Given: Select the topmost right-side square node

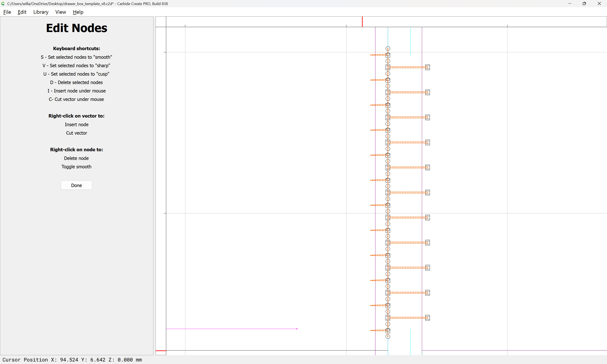Looking at the screenshot, I should 427,67.
